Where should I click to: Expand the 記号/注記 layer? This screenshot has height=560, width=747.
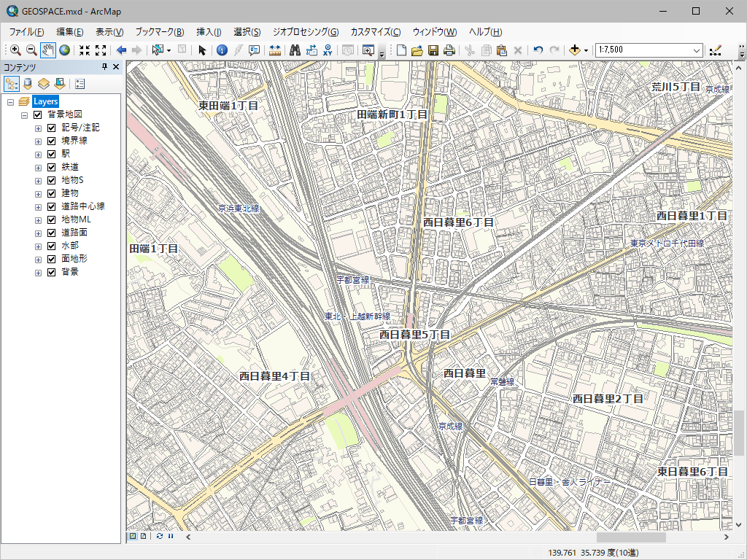click(x=38, y=128)
